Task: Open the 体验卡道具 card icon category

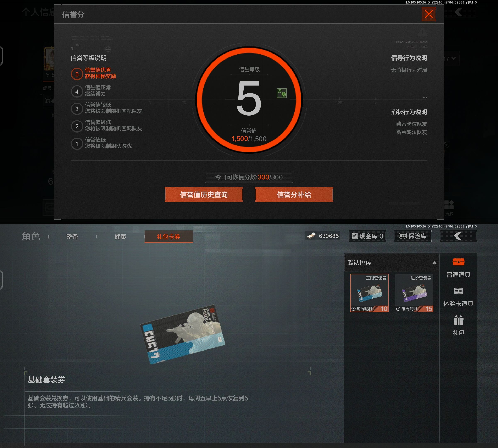Action: point(458,291)
